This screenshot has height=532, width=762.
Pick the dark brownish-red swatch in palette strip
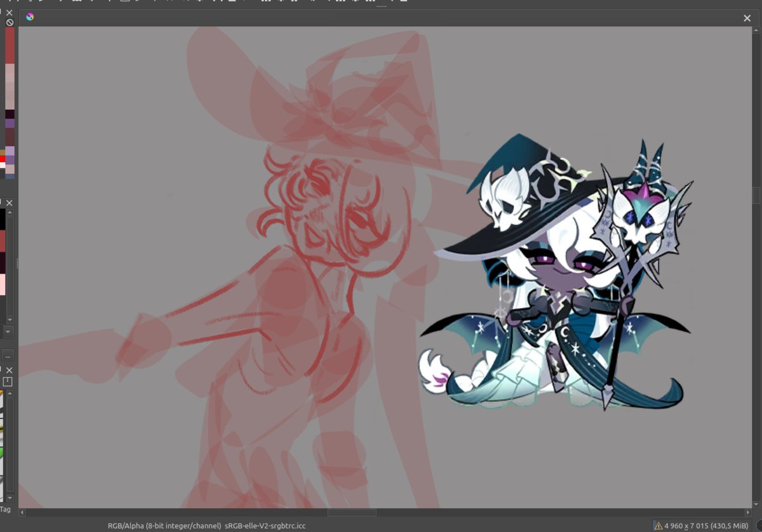tap(10, 137)
